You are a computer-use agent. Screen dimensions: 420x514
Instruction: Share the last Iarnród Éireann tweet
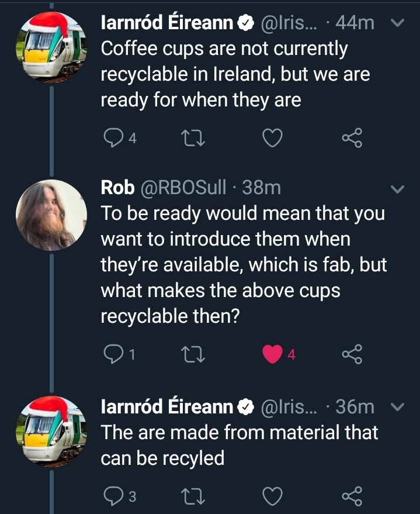coord(352,497)
